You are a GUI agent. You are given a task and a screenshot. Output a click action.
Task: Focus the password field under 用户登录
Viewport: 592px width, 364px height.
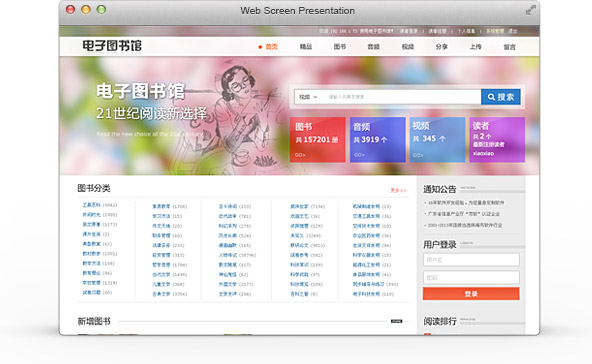(471, 278)
